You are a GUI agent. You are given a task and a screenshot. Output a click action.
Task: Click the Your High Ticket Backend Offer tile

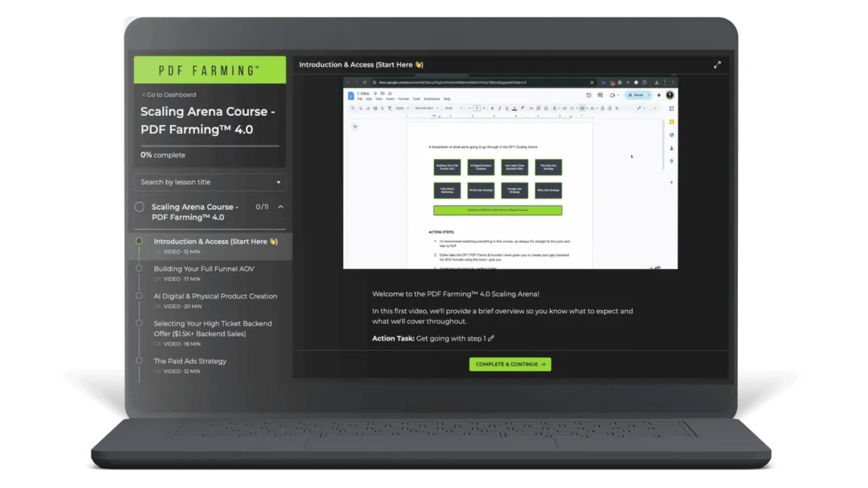coord(515,167)
